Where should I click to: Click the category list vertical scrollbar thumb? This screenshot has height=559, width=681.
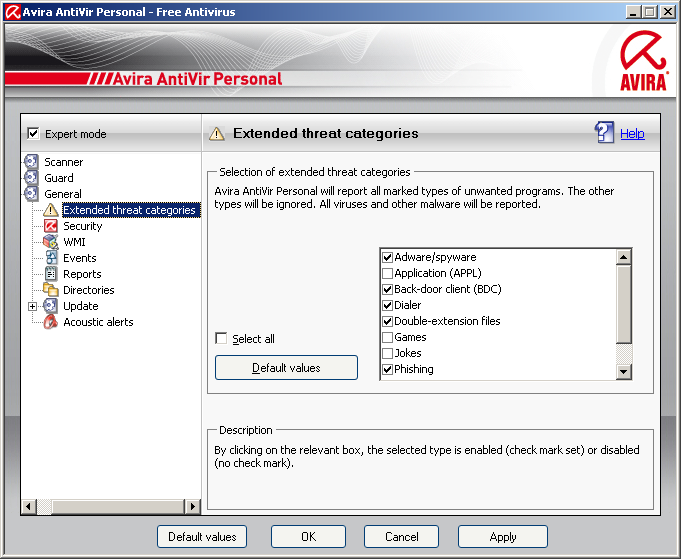(x=624, y=304)
